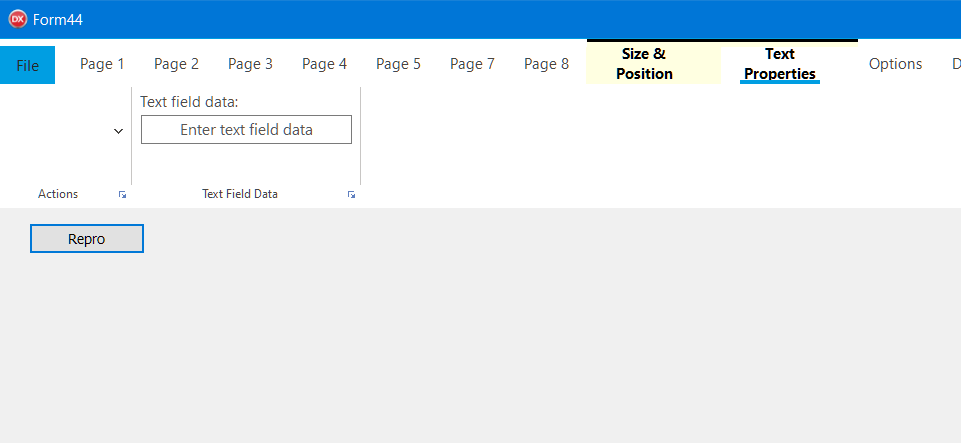The height and width of the screenshot is (443, 961).
Task: Open the Actions group dialog launcher
Action: click(122, 195)
